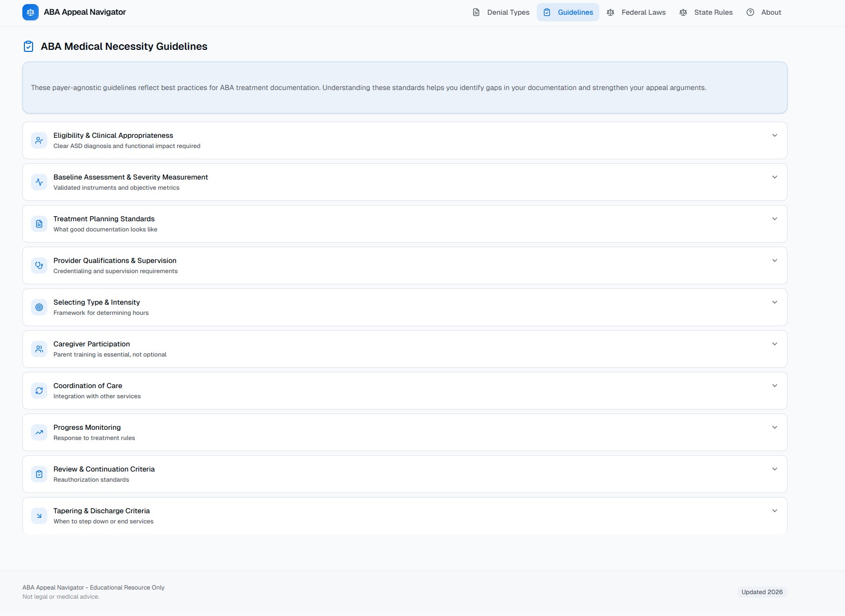Expand the Caregiver Participation chevron arrow
Viewport: 845px width, 616px height.
click(774, 344)
